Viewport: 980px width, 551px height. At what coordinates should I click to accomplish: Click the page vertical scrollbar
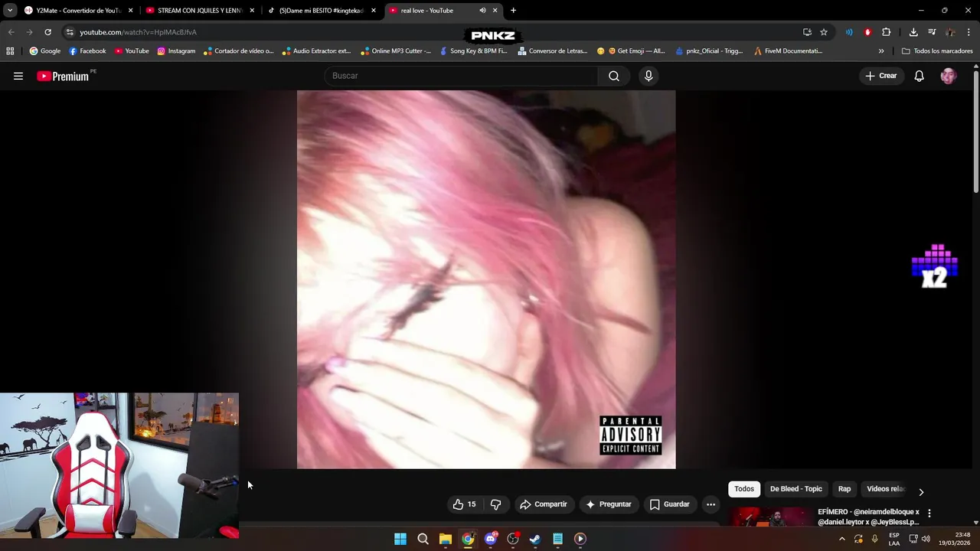(975, 130)
